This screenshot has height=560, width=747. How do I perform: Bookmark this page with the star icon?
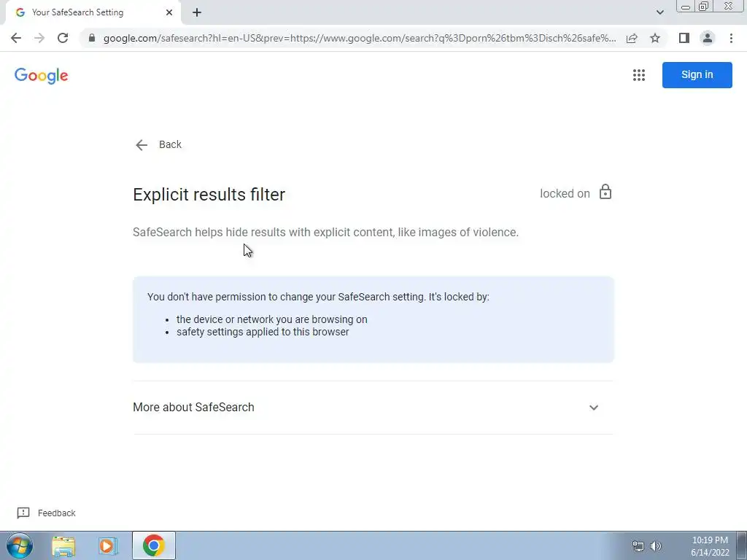[655, 38]
